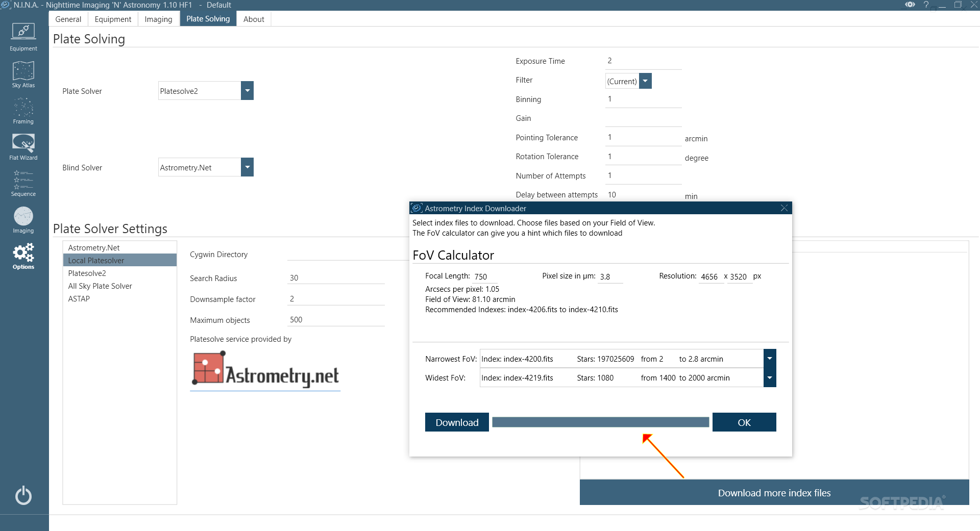Image resolution: width=980 pixels, height=531 pixels.
Task: Open the Equipment sidebar section
Action: coord(23,37)
